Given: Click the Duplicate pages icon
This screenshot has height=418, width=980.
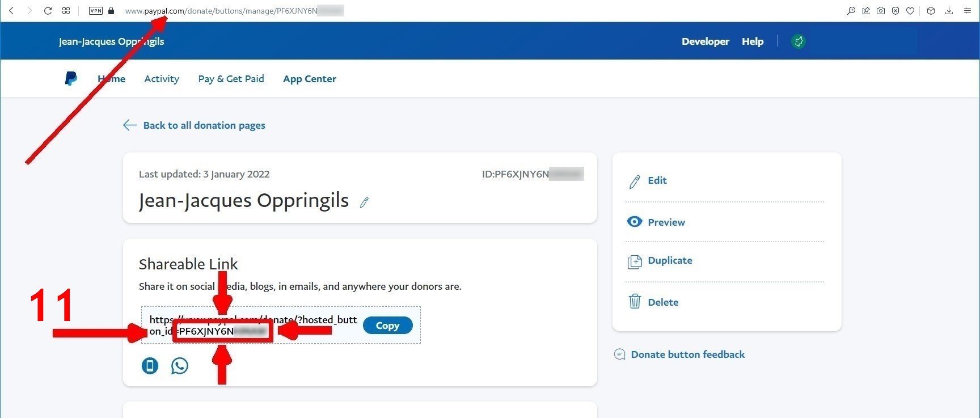Looking at the screenshot, I should point(635,261).
